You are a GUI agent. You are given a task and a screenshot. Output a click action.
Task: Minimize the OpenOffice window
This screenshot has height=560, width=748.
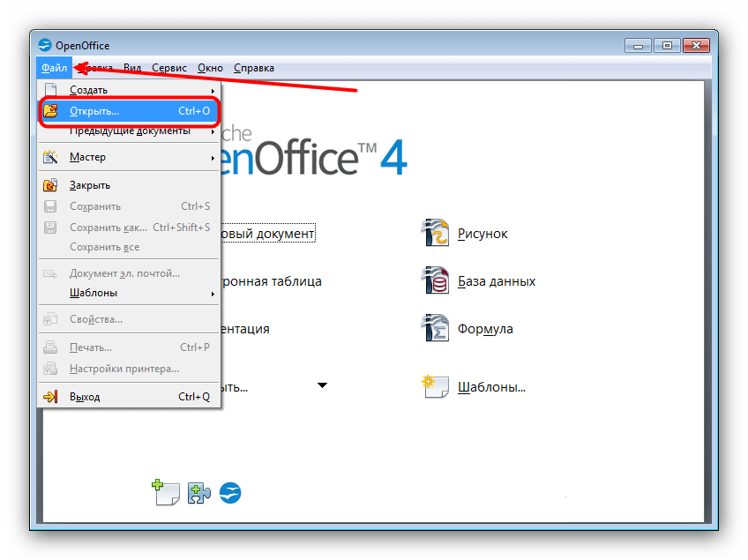click(x=638, y=46)
